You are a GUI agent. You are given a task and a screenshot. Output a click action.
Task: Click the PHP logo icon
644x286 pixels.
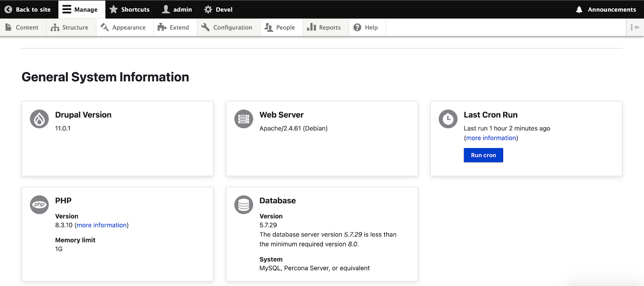pos(39,204)
